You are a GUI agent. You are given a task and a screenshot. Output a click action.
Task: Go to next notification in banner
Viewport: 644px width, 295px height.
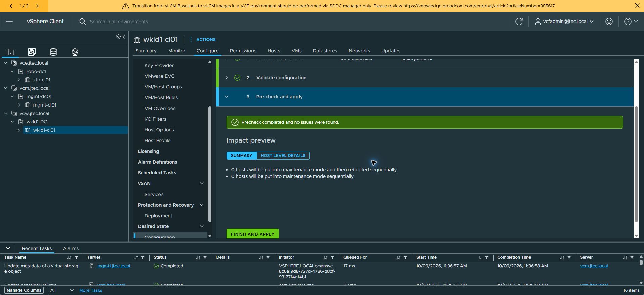click(x=37, y=6)
